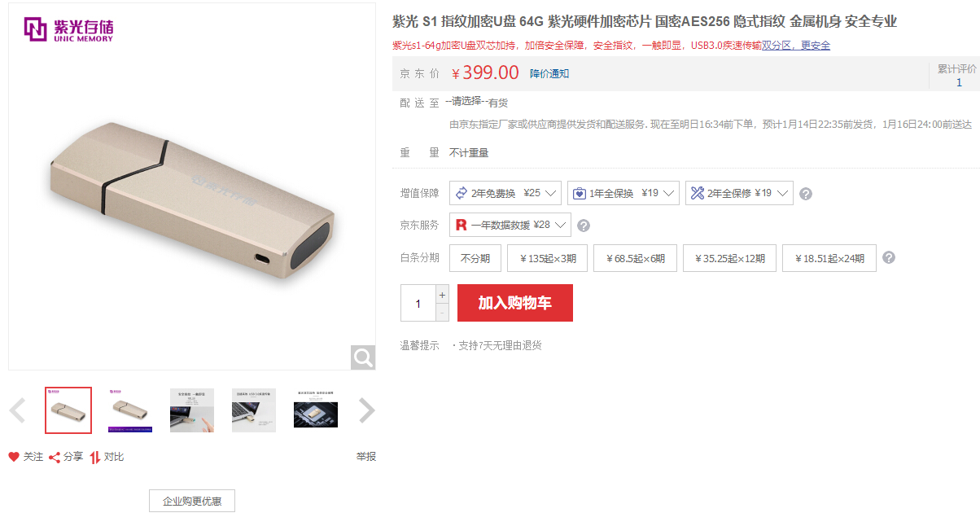Viewport: 980px width, 526px height.
Task: Click the share 分享 icon
Action: tap(55, 457)
